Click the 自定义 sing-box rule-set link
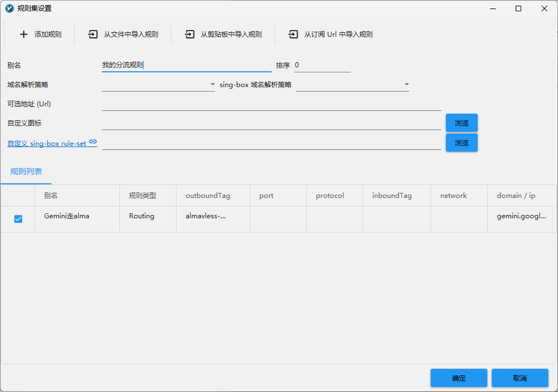558x392 pixels. coord(47,144)
